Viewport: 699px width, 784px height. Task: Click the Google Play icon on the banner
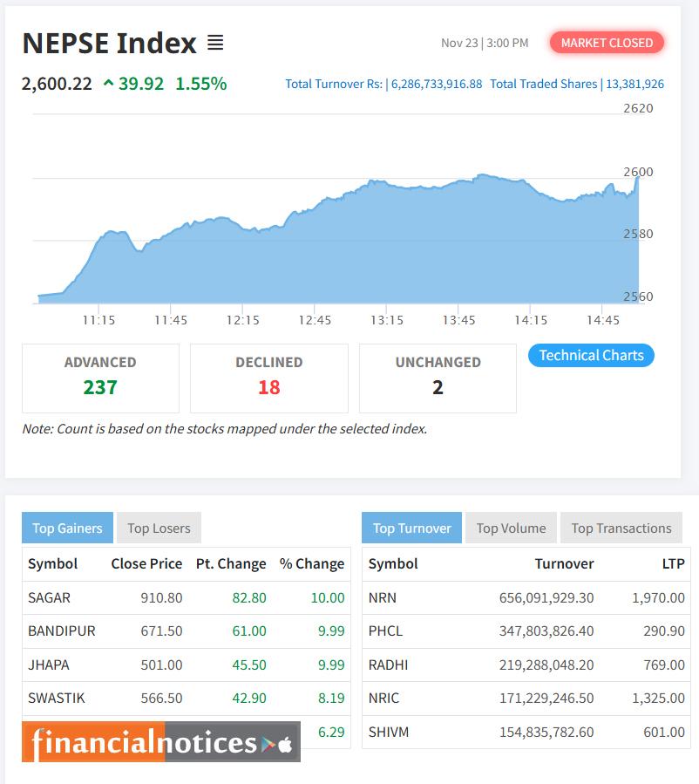(268, 745)
